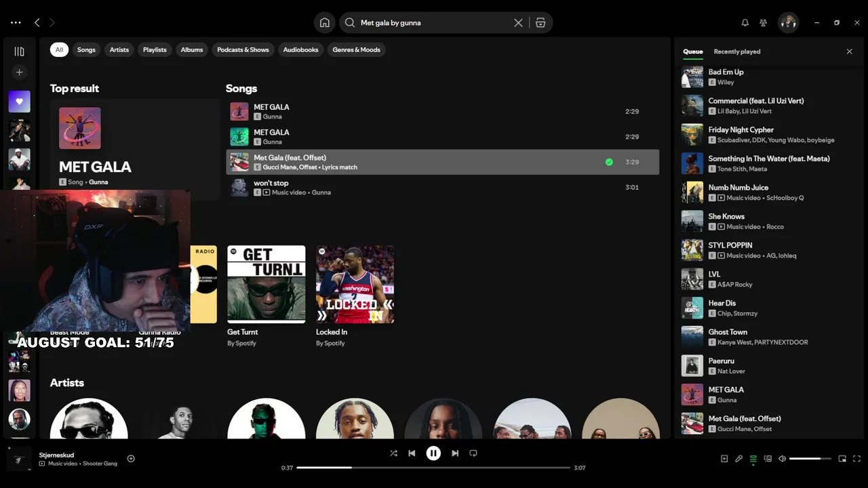Open the Browse icon next to search

click(x=540, y=22)
